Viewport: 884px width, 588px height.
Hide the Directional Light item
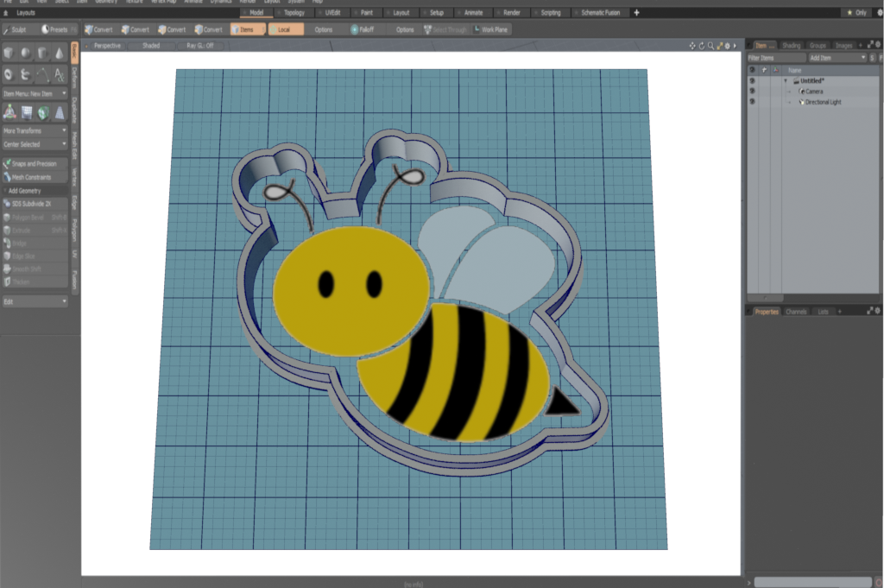point(752,102)
